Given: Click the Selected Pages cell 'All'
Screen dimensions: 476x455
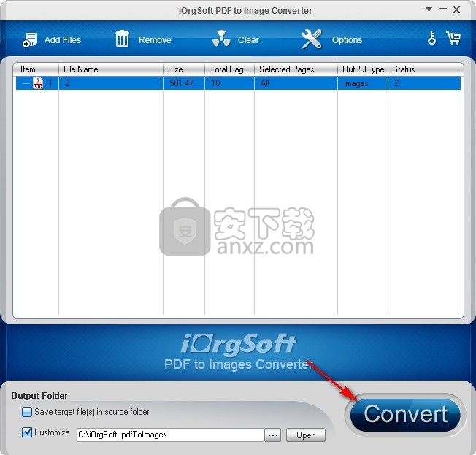Looking at the screenshot, I should [296, 83].
